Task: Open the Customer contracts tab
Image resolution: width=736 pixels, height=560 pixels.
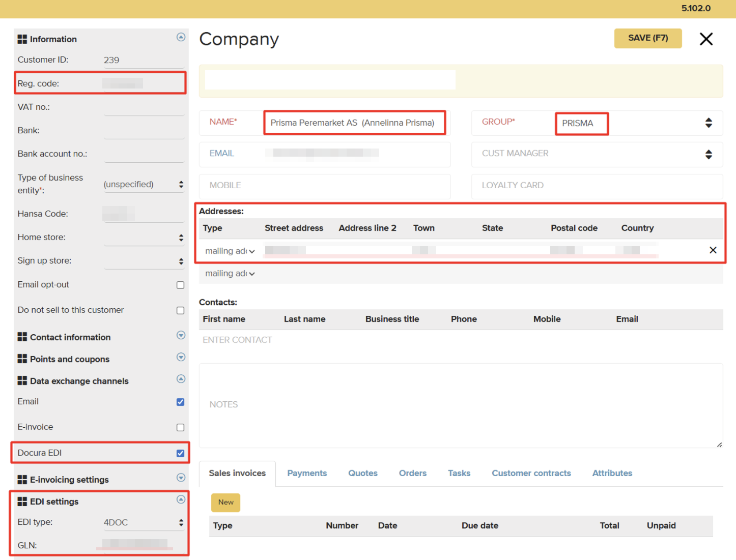Action: point(531,473)
